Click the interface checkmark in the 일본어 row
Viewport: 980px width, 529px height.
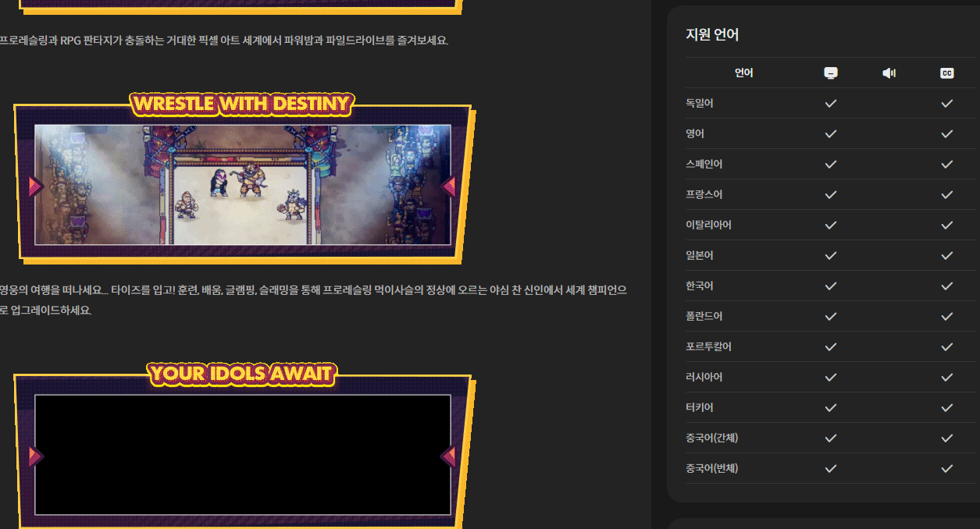831,255
